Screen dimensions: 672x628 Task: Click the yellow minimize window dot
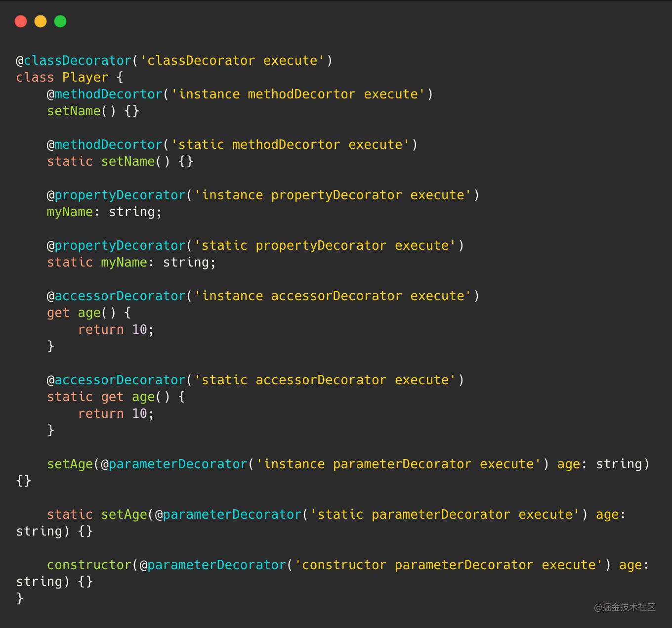point(41,21)
